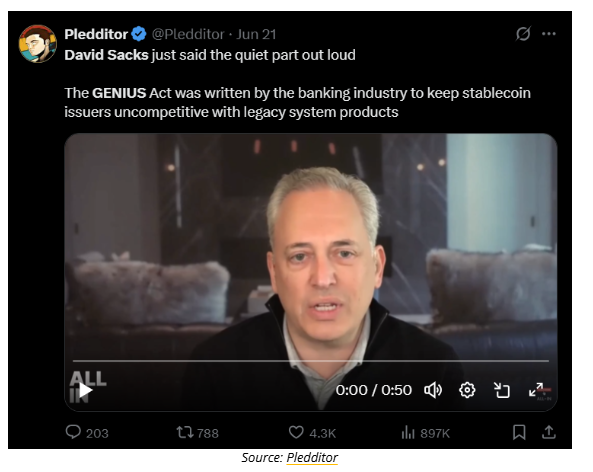Bookmark this tweet
593x472 pixels.
click(519, 432)
